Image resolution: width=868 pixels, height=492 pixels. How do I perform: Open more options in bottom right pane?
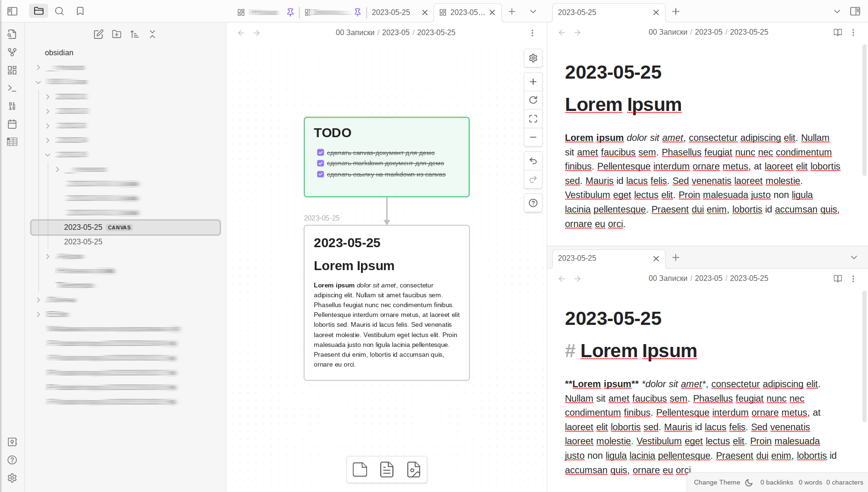pos(853,279)
